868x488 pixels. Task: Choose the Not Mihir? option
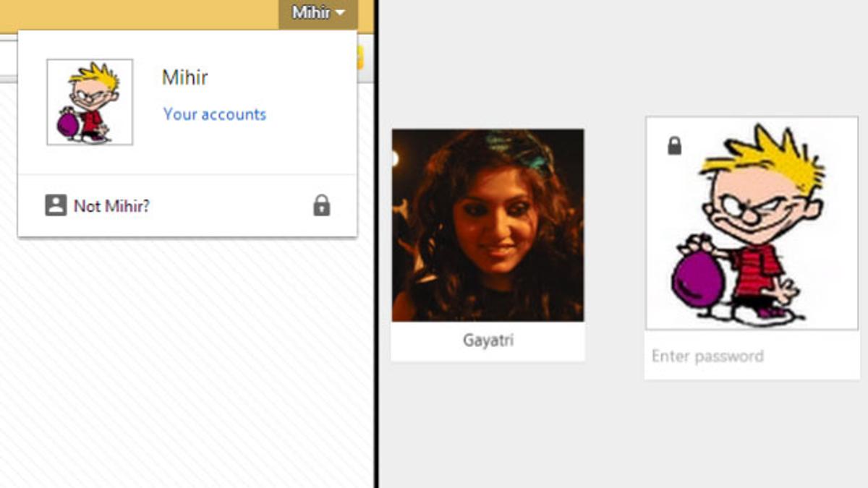(x=111, y=206)
